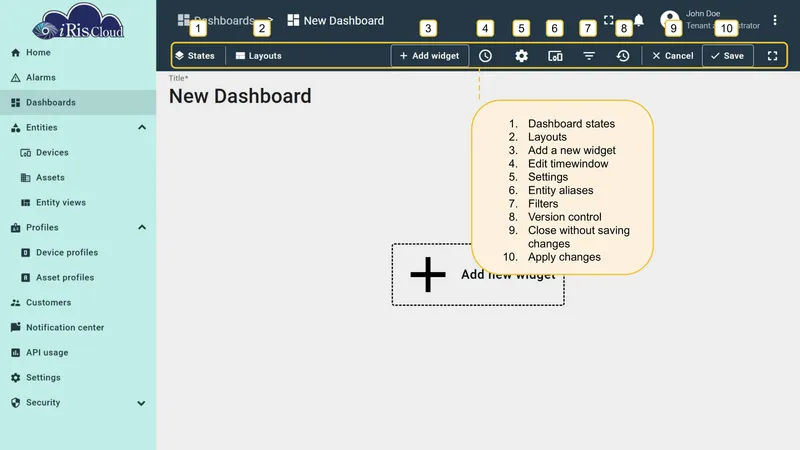Click the Alarms triangle icon
Image resolution: width=800 pixels, height=450 pixels.
tap(15, 78)
